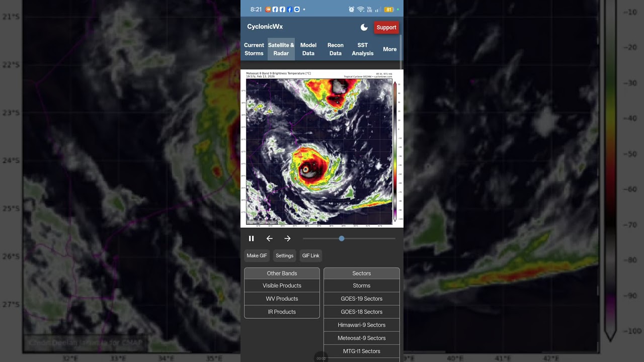
Task: Tap the 8:21 clock in status bar
Action: tap(256, 10)
